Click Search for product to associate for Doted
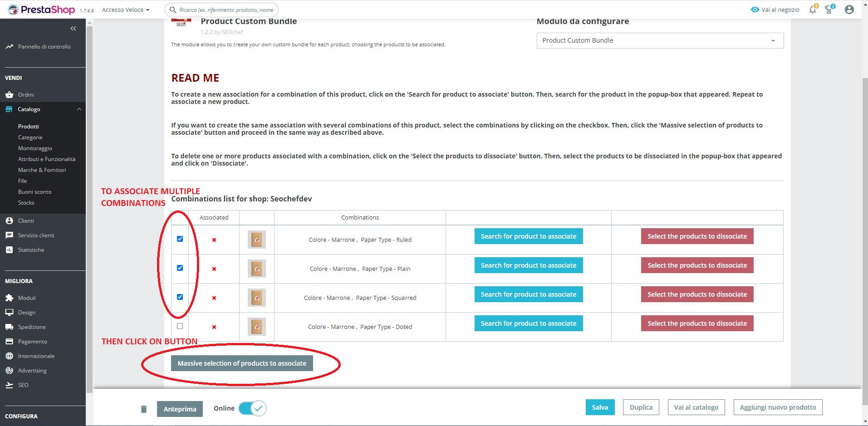Viewport: 868px width, 426px height. pos(529,323)
